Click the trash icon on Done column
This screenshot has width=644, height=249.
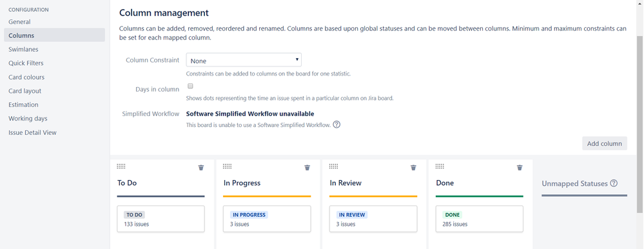tap(520, 167)
